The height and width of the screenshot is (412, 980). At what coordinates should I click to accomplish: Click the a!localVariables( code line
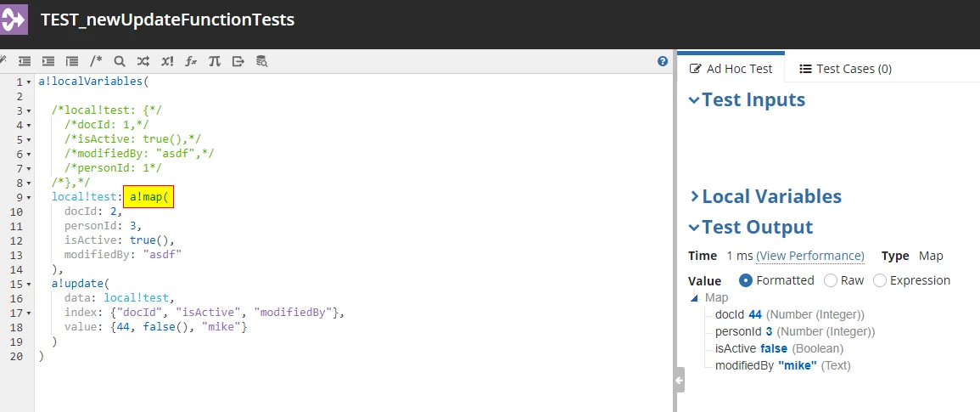93,82
